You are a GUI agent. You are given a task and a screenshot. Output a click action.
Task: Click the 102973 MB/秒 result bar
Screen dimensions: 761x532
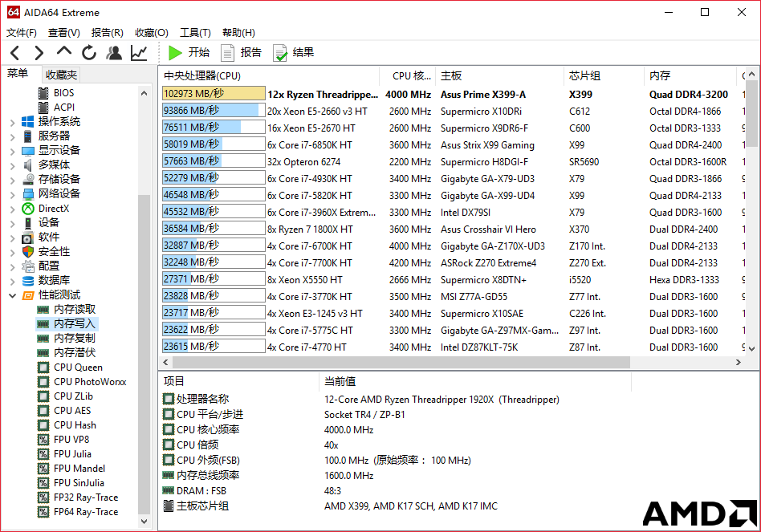214,94
